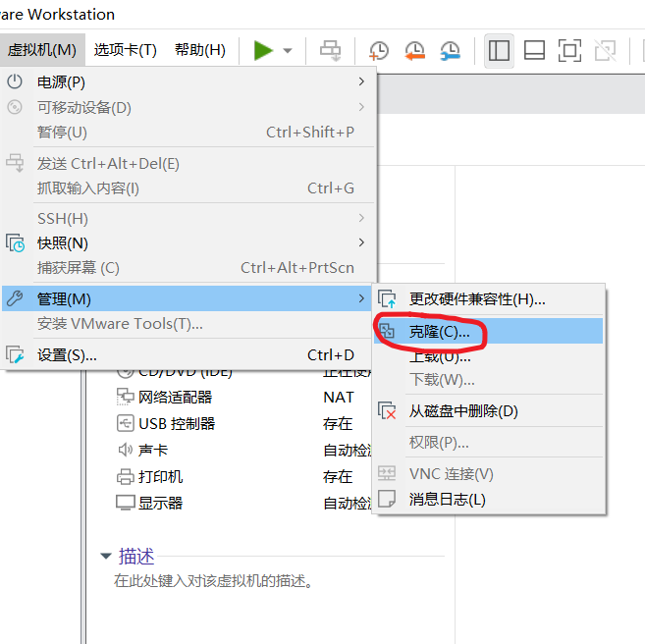The height and width of the screenshot is (644, 645).
Task: Click the NAT value for network adapter
Action: (339, 398)
